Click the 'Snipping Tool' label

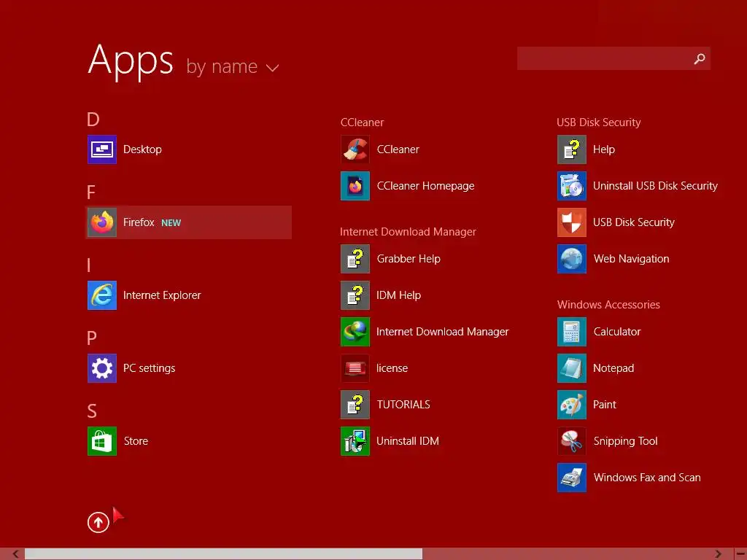tap(625, 441)
